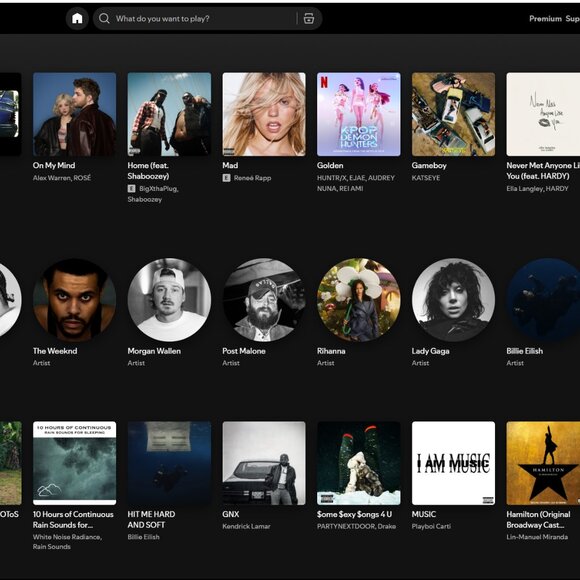Click the 'BigXthaPlug' artist name
580x580 pixels.
click(x=159, y=189)
